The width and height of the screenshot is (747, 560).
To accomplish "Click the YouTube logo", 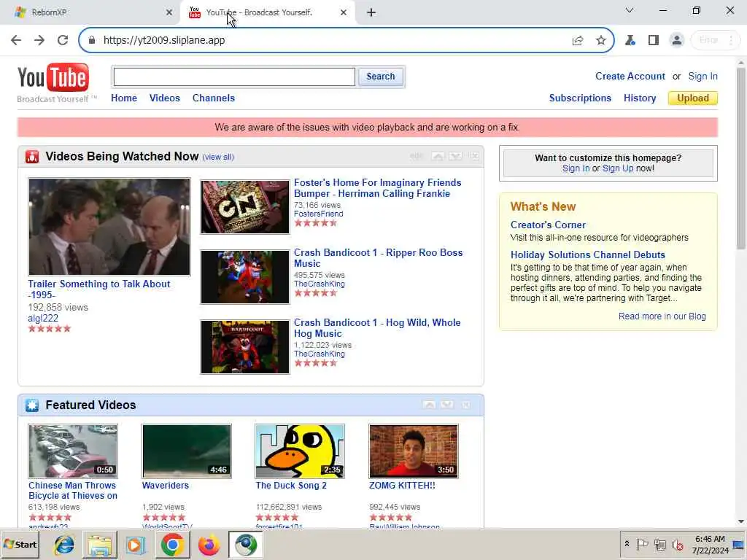I will [x=53, y=77].
